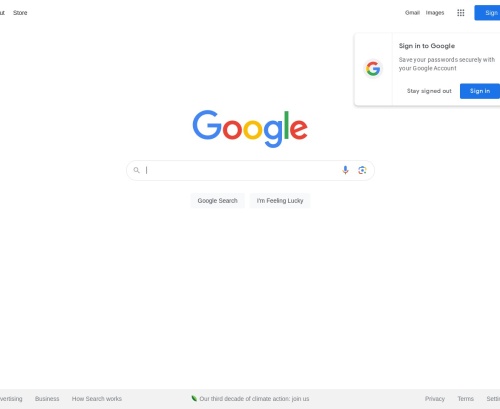Click the I'm Feeling Lucky button
The width and height of the screenshot is (500, 409).
280,201
